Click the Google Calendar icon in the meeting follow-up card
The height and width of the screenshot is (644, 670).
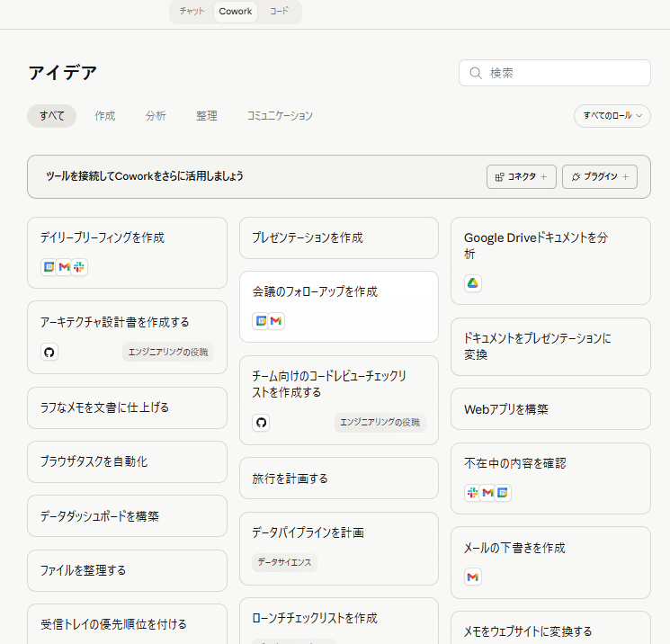click(261, 321)
